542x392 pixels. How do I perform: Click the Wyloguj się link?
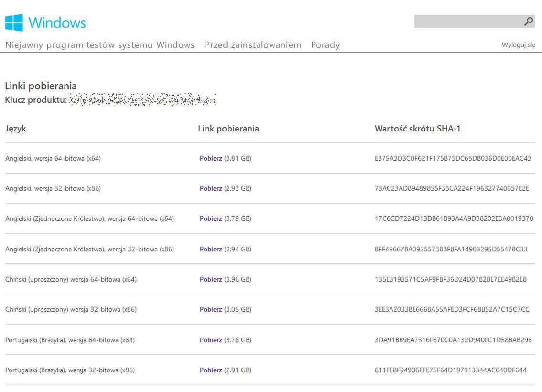(x=518, y=44)
